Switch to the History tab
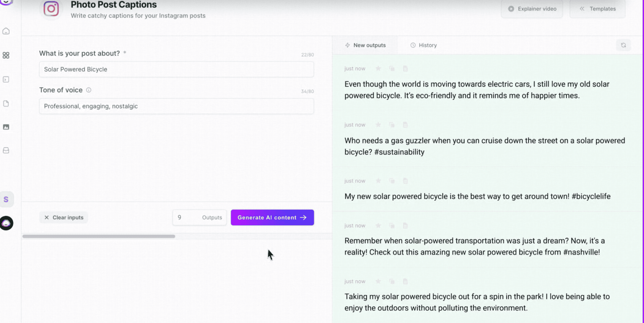The image size is (644, 323). coord(423,45)
